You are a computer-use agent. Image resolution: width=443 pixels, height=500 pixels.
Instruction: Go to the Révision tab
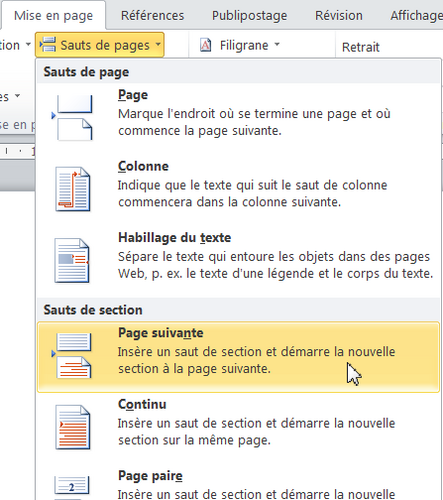pos(339,15)
